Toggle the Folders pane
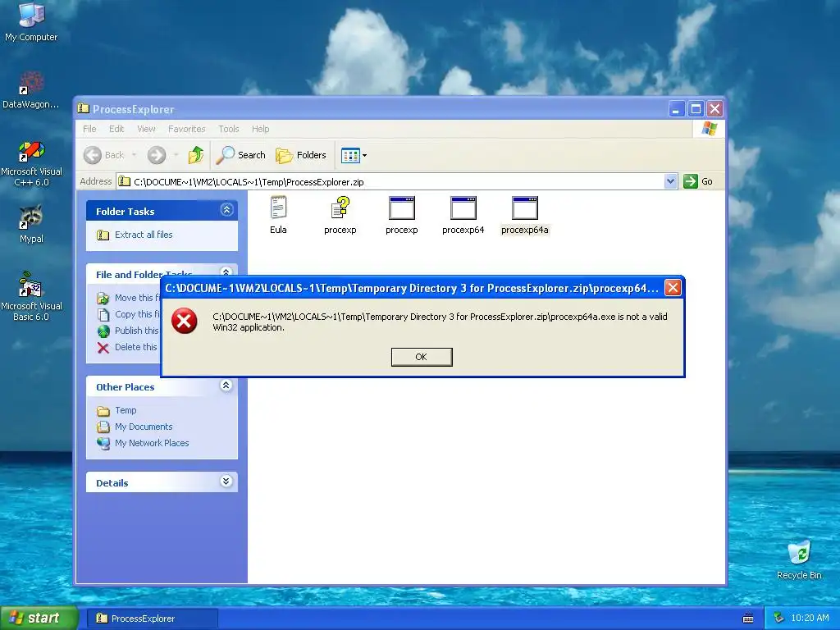This screenshot has width=840, height=630. coord(300,155)
